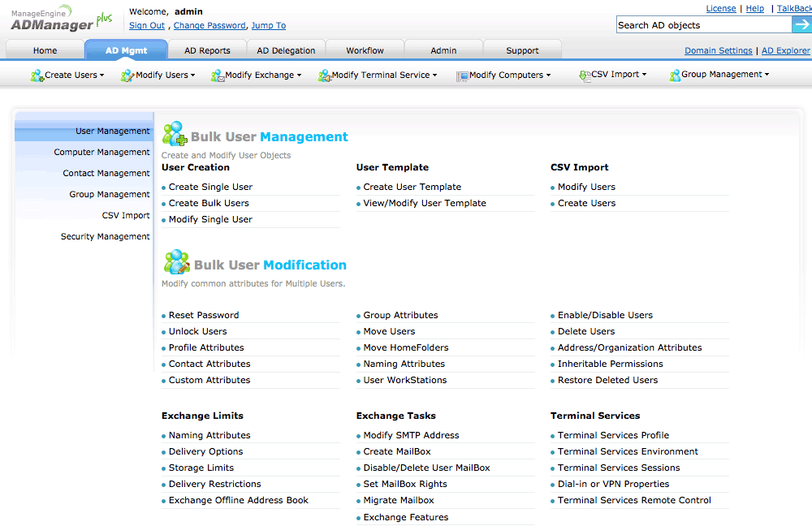The width and height of the screenshot is (812, 526).
Task: Open the License link
Action: pos(721,8)
